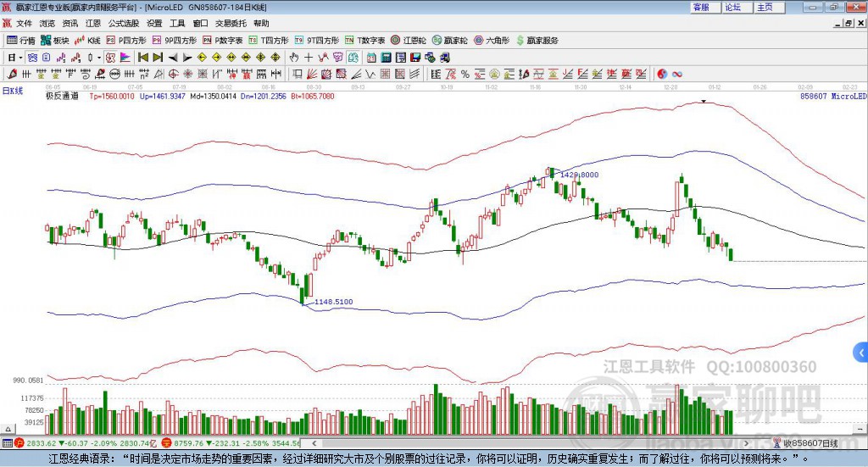The height and width of the screenshot is (467, 868).
Task: Open the 江恩 menu
Action: pyautogui.click(x=93, y=23)
